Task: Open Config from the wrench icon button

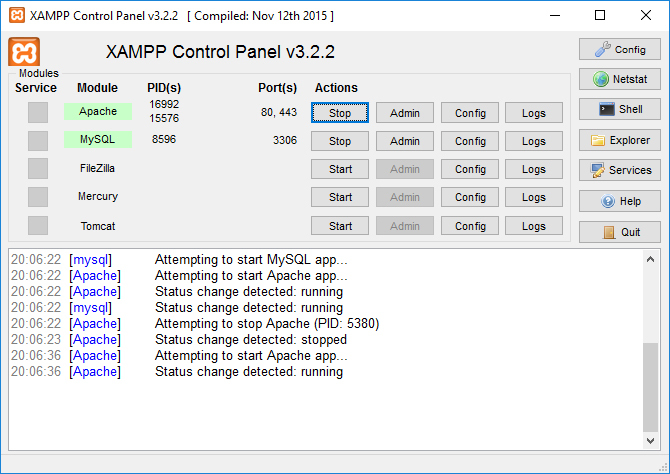Action: 620,50
